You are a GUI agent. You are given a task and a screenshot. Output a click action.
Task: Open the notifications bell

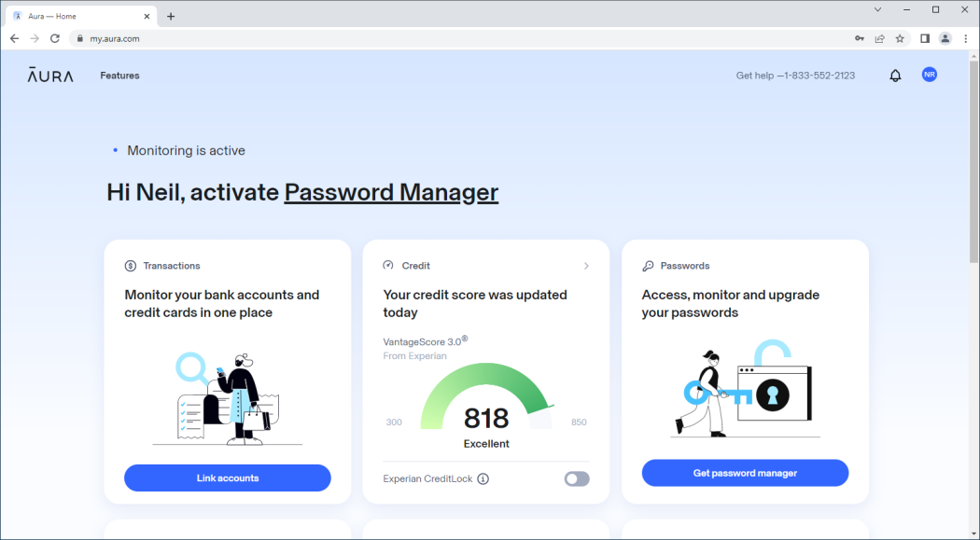point(895,76)
